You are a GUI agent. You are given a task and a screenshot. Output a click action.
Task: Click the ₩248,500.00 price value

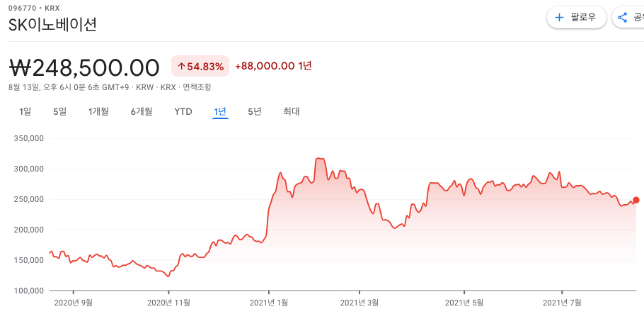point(84,68)
